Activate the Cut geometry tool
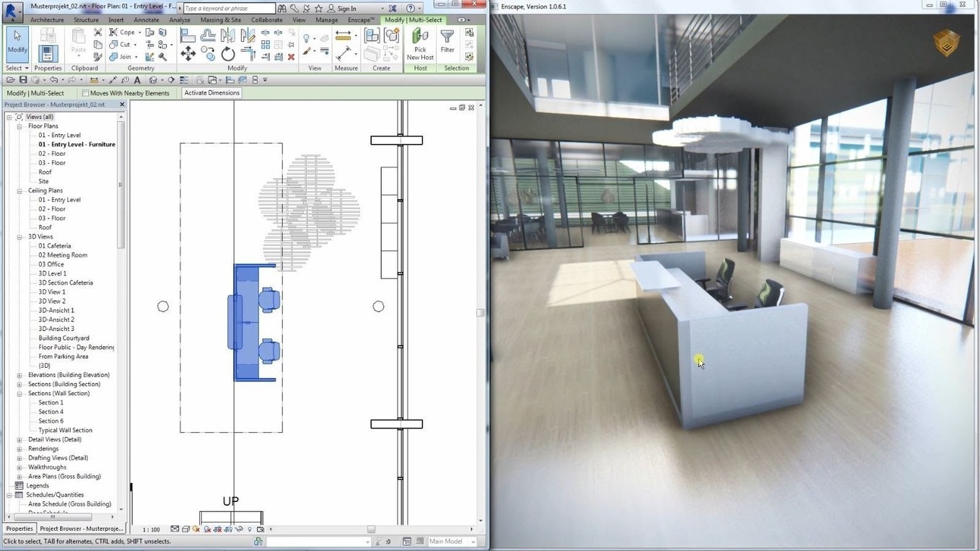The image size is (980, 551). tap(123, 44)
